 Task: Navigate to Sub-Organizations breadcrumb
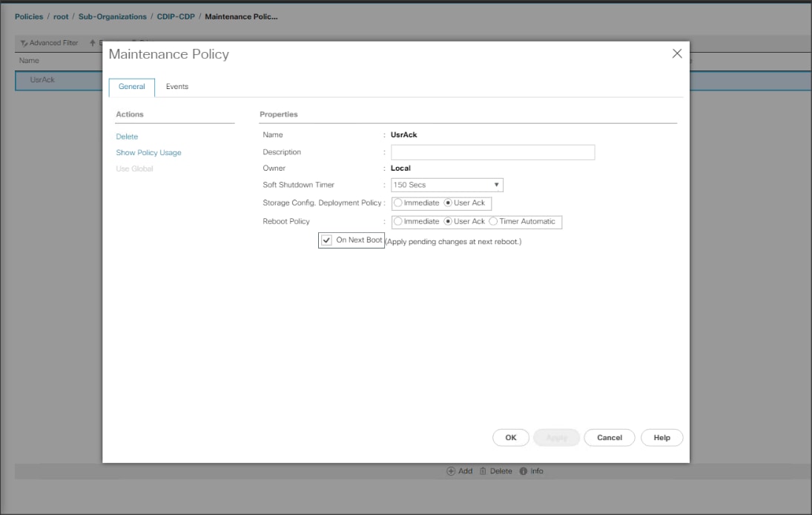coord(113,16)
